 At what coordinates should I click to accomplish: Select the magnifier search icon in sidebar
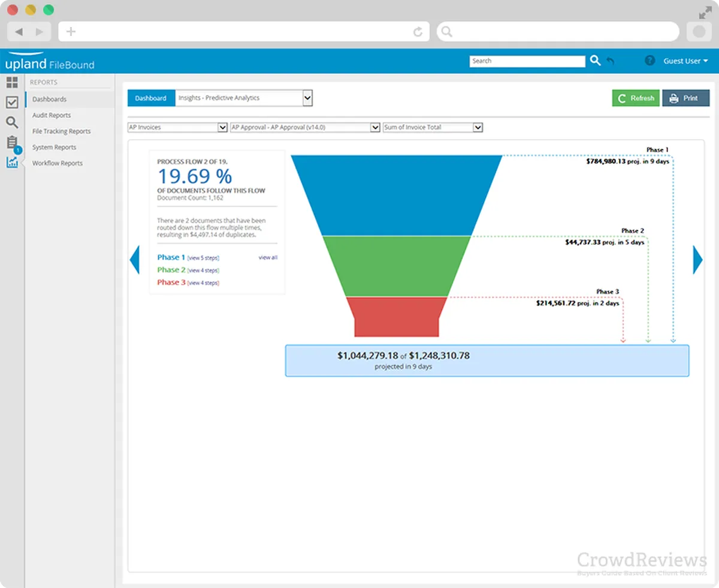click(12, 122)
